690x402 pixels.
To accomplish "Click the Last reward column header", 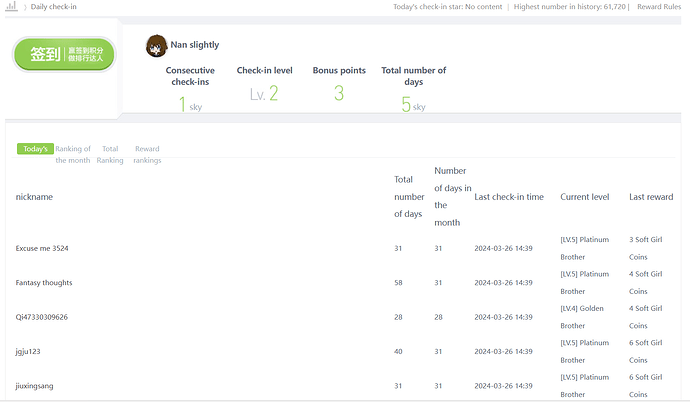I will 651,197.
